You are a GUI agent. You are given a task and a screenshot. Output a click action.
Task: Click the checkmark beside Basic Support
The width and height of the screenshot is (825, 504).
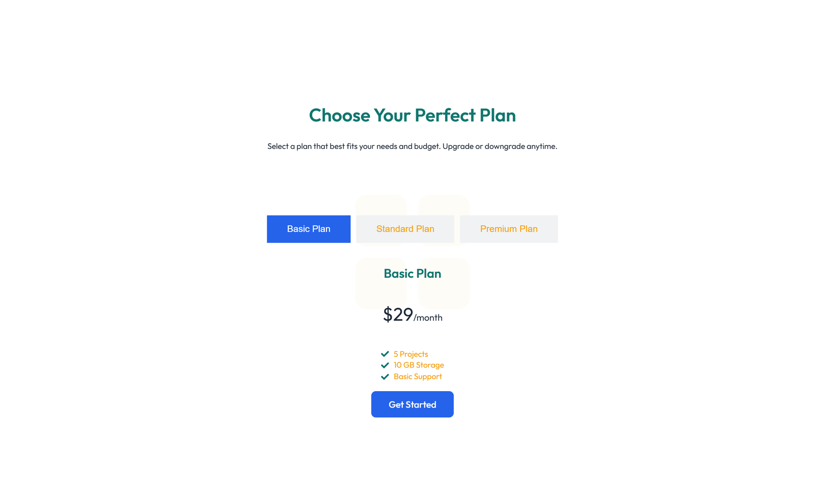(x=385, y=376)
